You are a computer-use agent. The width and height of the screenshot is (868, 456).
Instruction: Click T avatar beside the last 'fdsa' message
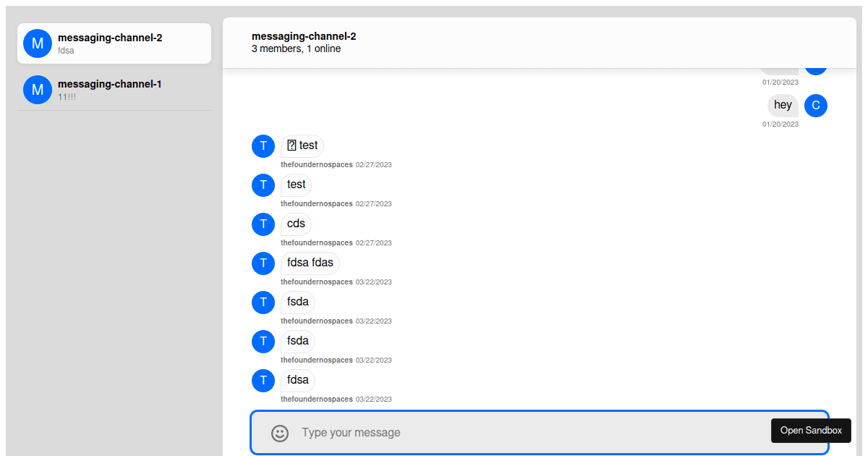point(263,381)
